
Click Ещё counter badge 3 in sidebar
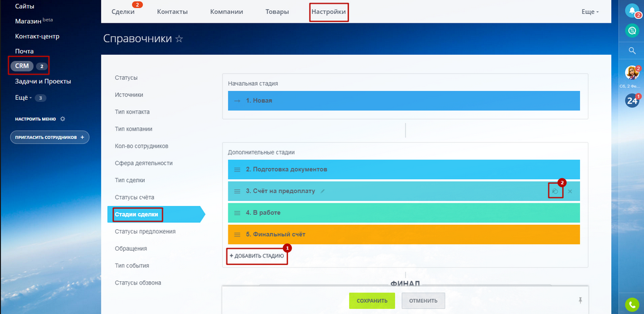41,98
